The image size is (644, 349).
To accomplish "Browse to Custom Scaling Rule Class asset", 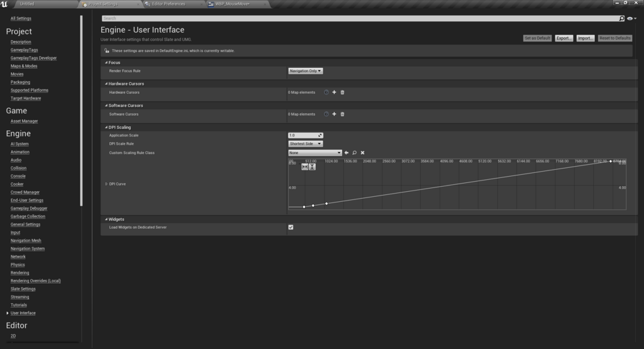I will pos(355,153).
